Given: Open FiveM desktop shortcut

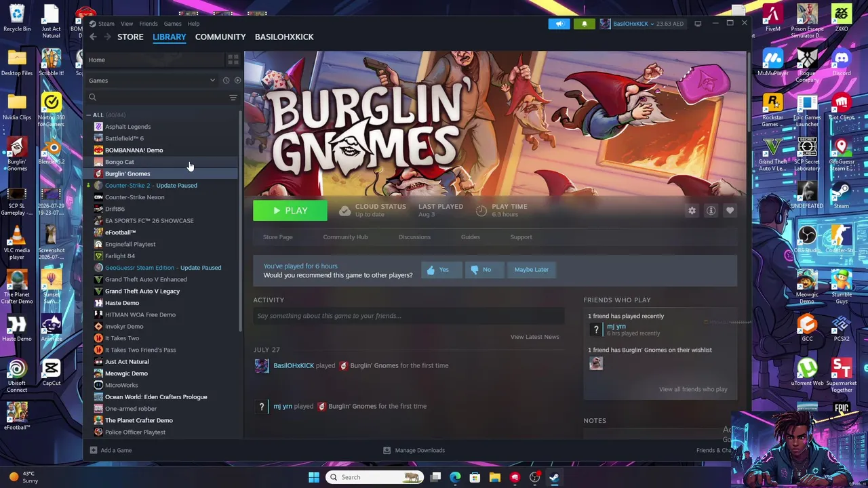Looking at the screenshot, I should [x=772, y=18].
